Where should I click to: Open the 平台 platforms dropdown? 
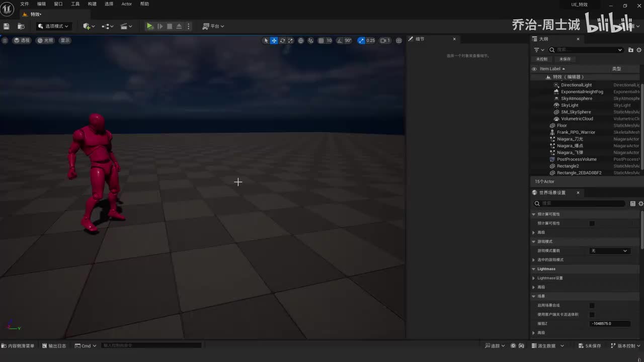(x=213, y=26)
